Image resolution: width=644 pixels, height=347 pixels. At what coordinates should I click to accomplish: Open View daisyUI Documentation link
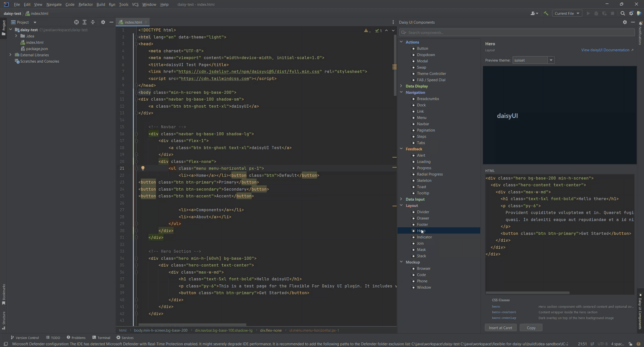(607, 50)
